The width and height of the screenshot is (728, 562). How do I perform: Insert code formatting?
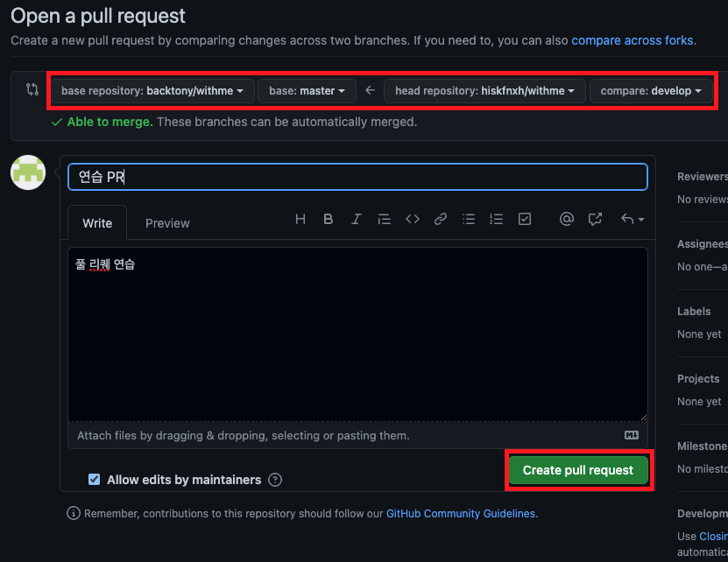(x=413, y=219)
